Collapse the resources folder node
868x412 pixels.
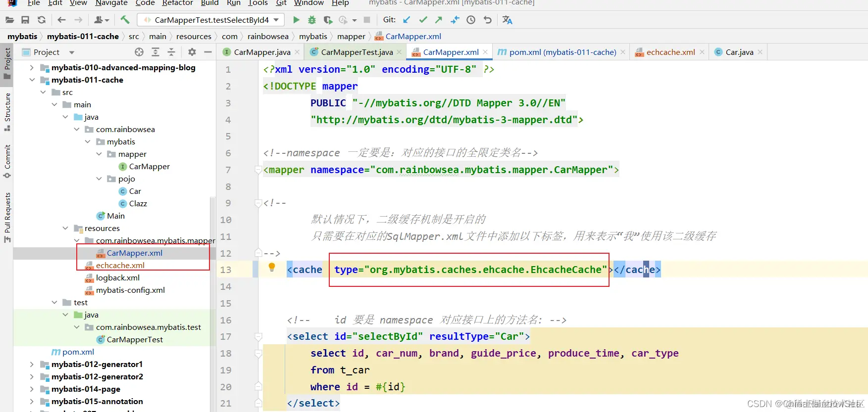tap(65, 228)
